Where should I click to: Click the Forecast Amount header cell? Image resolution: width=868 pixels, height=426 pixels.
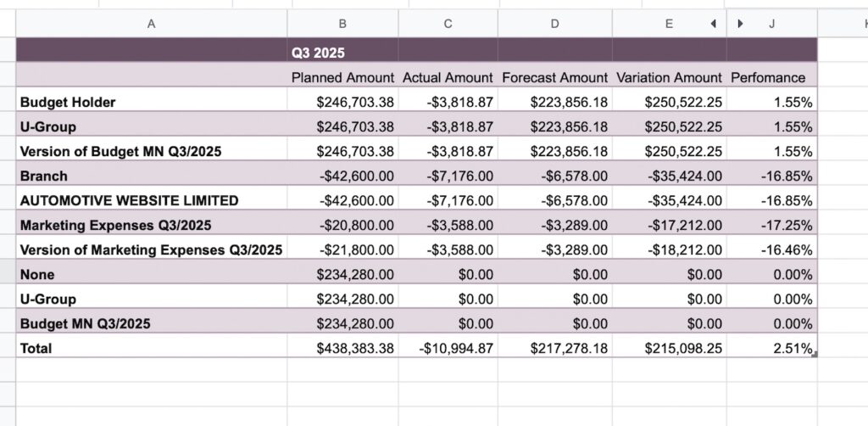pyautogui.click(x=554, y=77)
